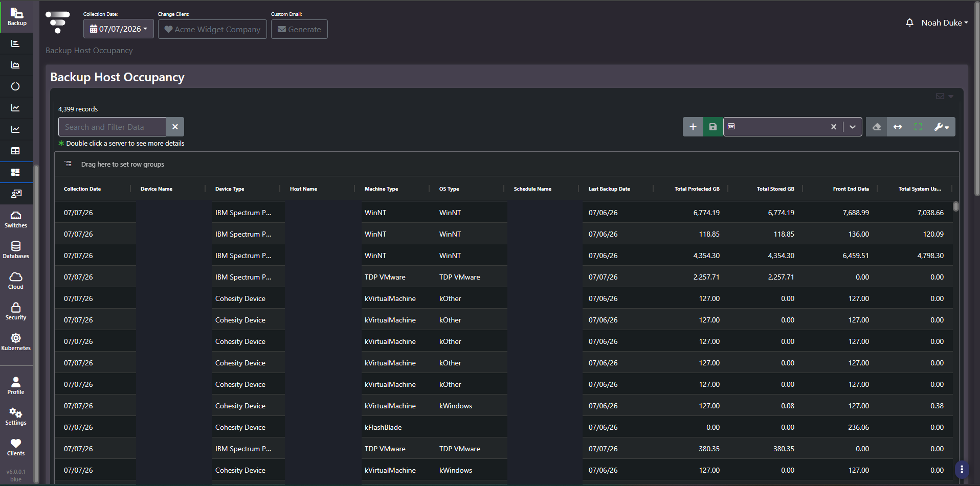
Task: Expand the small caret beside envelope icon
Action: 951,96
